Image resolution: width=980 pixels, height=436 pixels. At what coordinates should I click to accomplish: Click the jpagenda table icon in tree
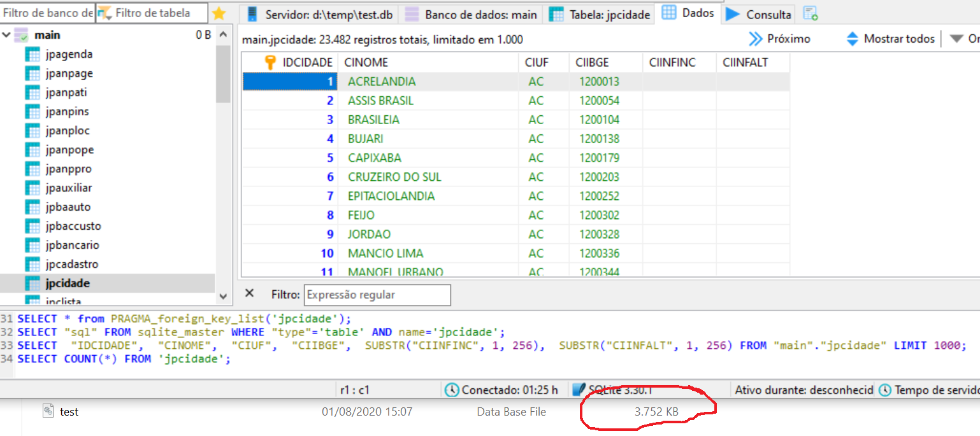(x=32, y=55)
